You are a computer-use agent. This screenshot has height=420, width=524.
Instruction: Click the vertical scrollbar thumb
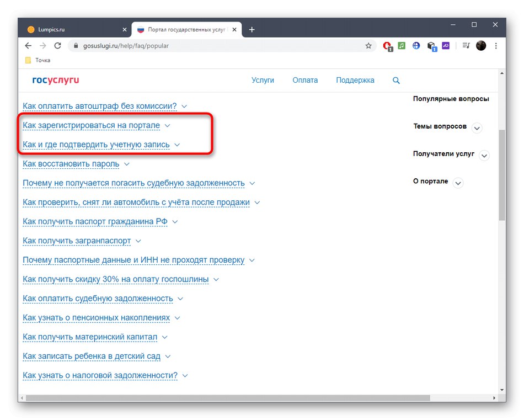pos(501,175)
